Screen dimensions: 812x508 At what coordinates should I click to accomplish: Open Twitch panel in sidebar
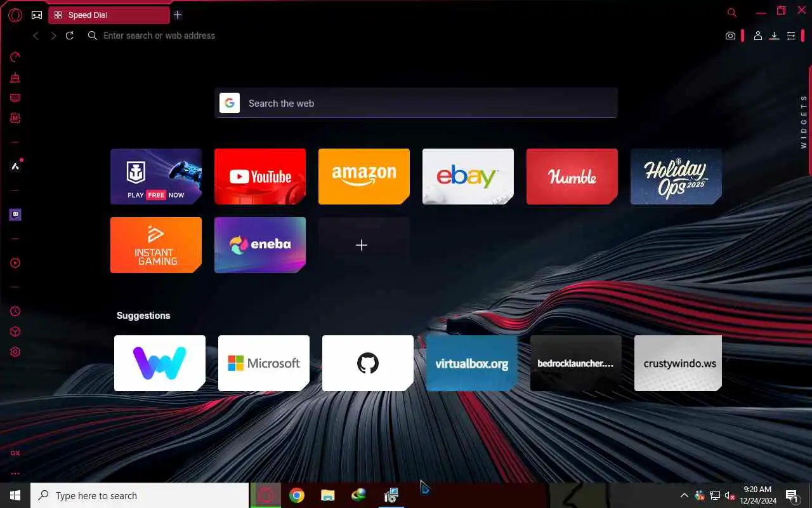(15, 215)
